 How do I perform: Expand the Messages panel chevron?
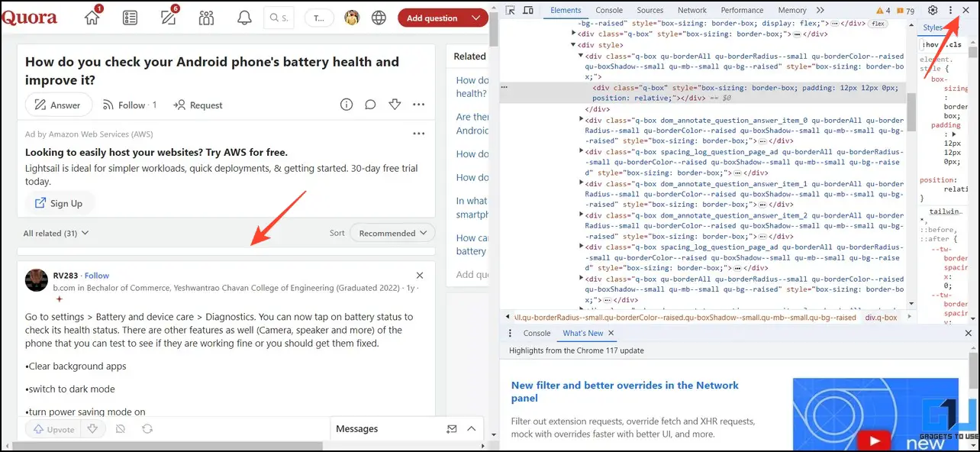pyautogui.click(x=472, y=429)
